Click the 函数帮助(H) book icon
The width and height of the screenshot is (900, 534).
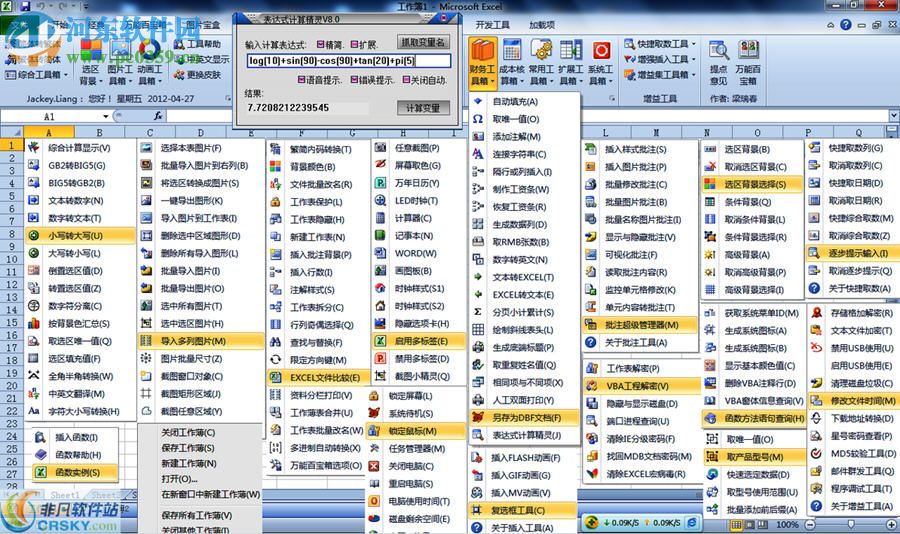(x=40, y=455)
